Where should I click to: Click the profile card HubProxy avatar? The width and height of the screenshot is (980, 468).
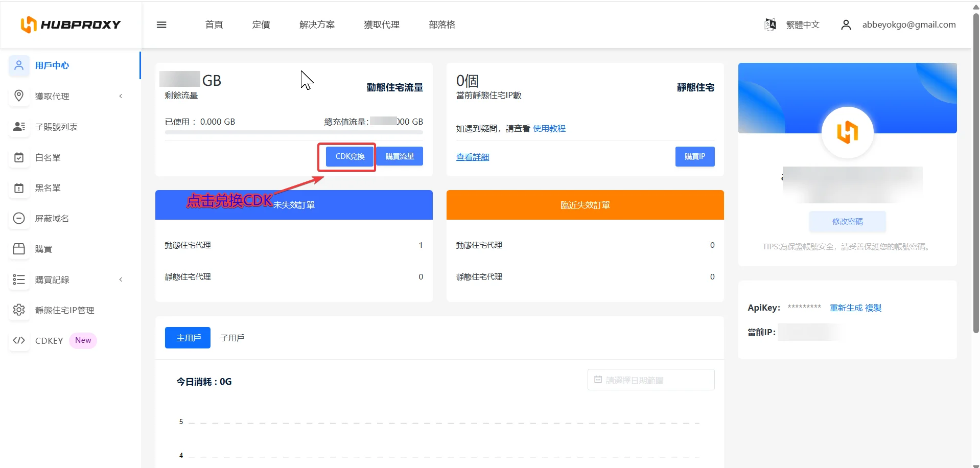(x=847, y=132)
